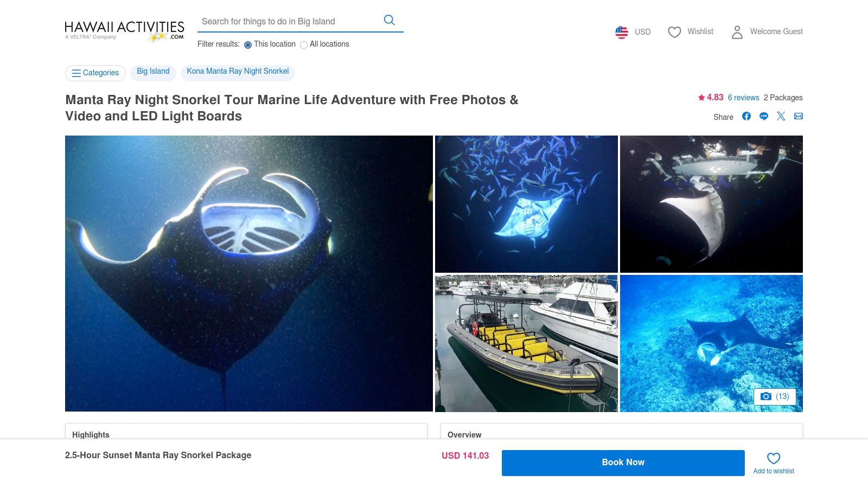Share the tour by email
The image size is (868, 488).
(x=799, y=117)
